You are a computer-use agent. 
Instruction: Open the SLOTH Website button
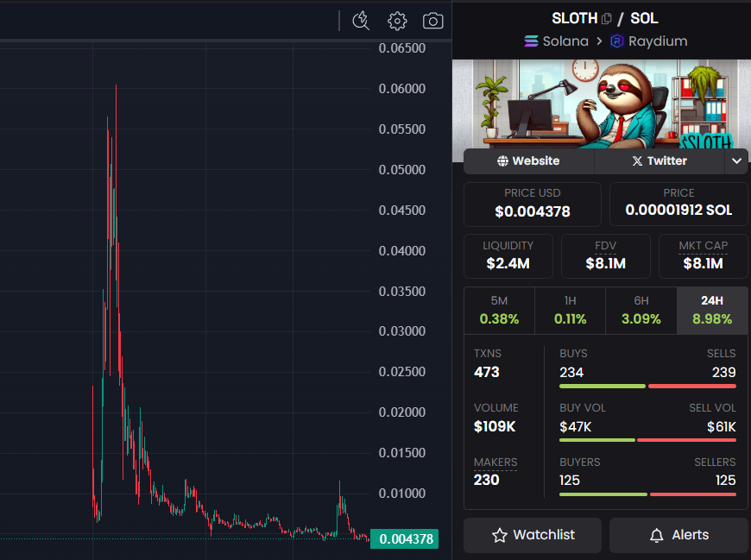coord(528,160)
